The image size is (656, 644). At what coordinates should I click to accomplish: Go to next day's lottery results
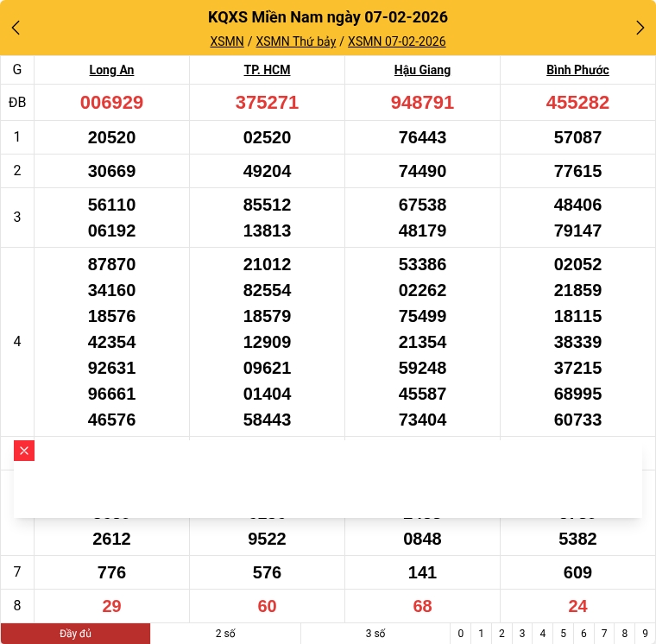click(640, 28)
